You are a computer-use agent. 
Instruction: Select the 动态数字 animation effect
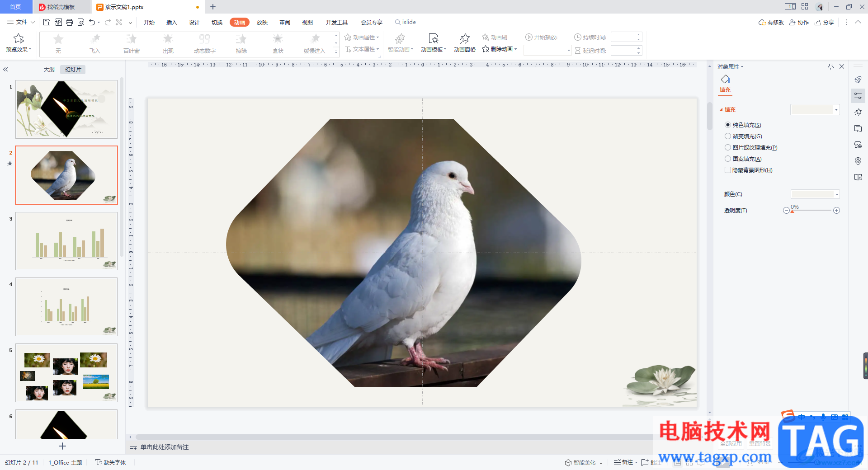point(205,44)
